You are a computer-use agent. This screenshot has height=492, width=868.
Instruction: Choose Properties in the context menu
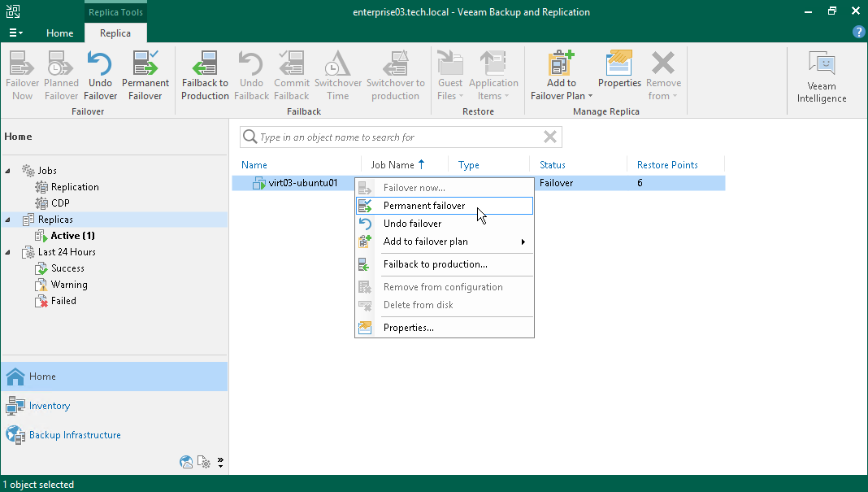tap(445, 328)
